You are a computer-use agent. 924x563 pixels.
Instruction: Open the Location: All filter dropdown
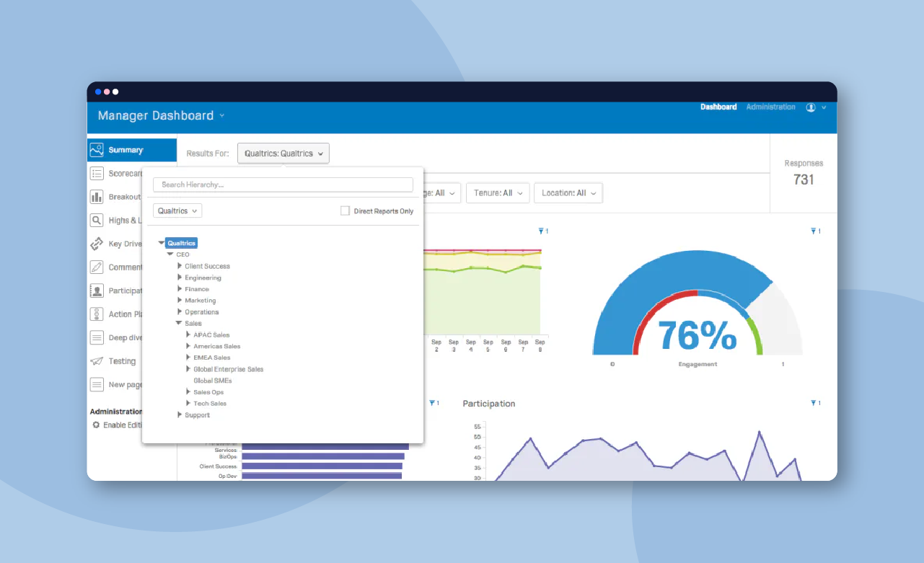(568, 193)
